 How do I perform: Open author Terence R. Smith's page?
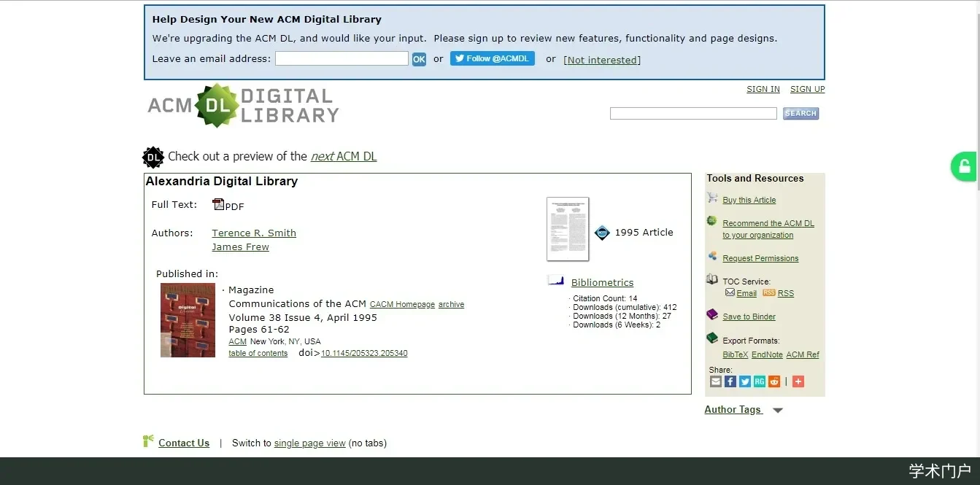tap(254, 233)
